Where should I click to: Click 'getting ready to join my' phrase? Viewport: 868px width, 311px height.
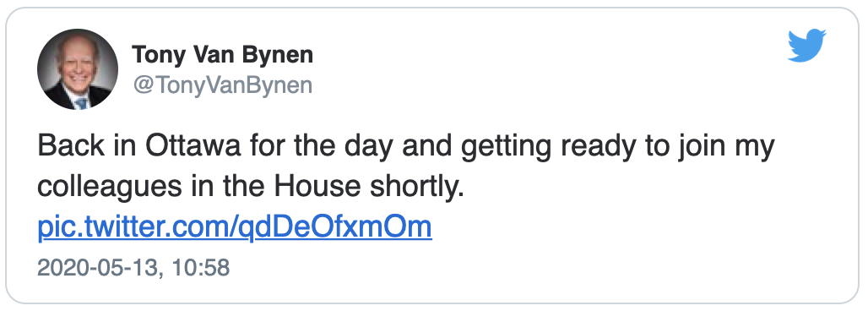615,147
